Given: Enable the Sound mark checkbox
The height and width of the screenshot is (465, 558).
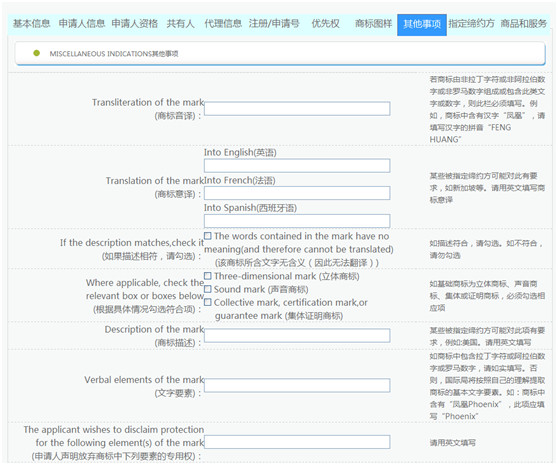Looking at the screenshot, I should point(208,289).
